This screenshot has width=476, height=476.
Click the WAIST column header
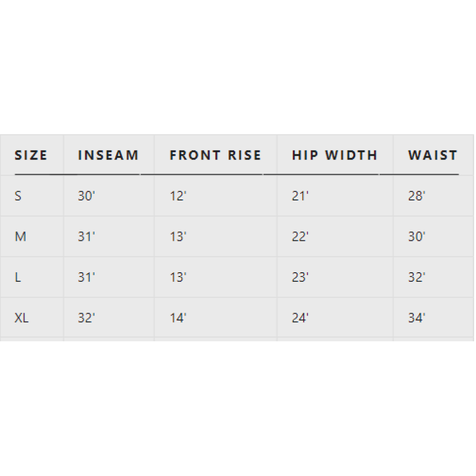(x=432, y=155)
